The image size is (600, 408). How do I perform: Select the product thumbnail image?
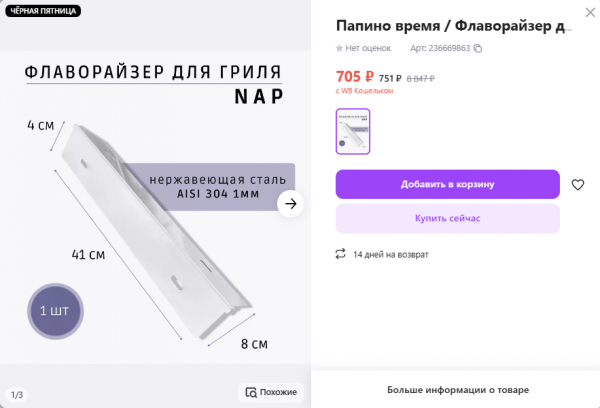point(353,131)
